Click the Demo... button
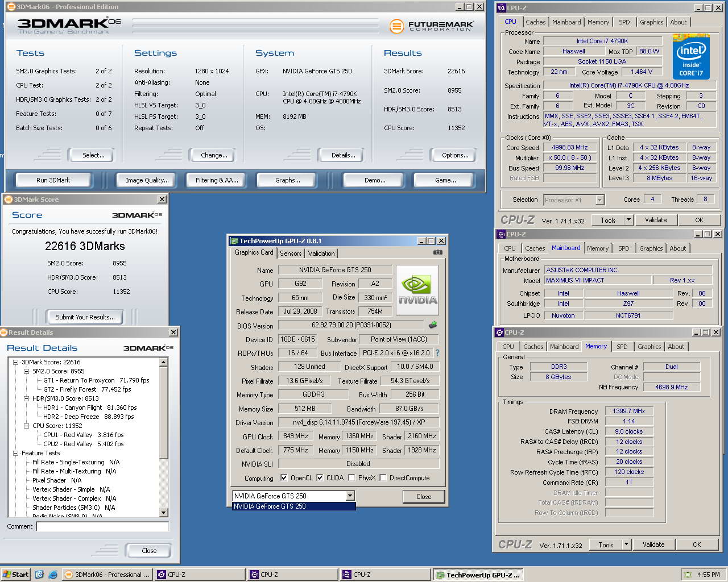Screen dimensions: 728x582 375,180
